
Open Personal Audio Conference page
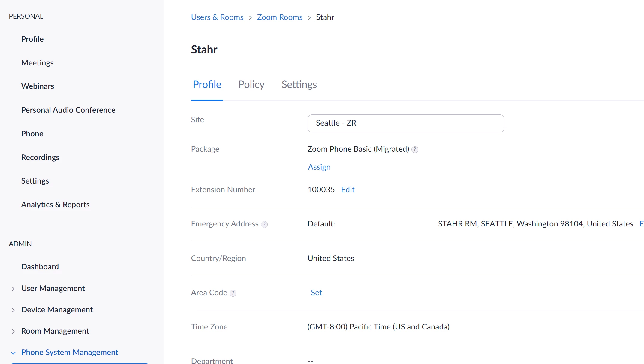pyautogui.click(x=68, y=110)
